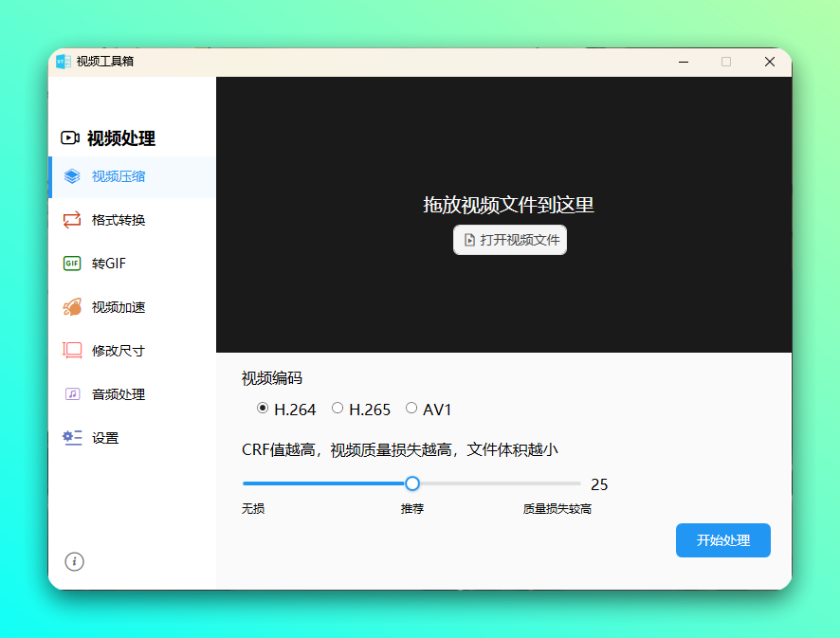Click the 打开视频文件 button
This screenshot has width=840, height=638.
point(510,240)
